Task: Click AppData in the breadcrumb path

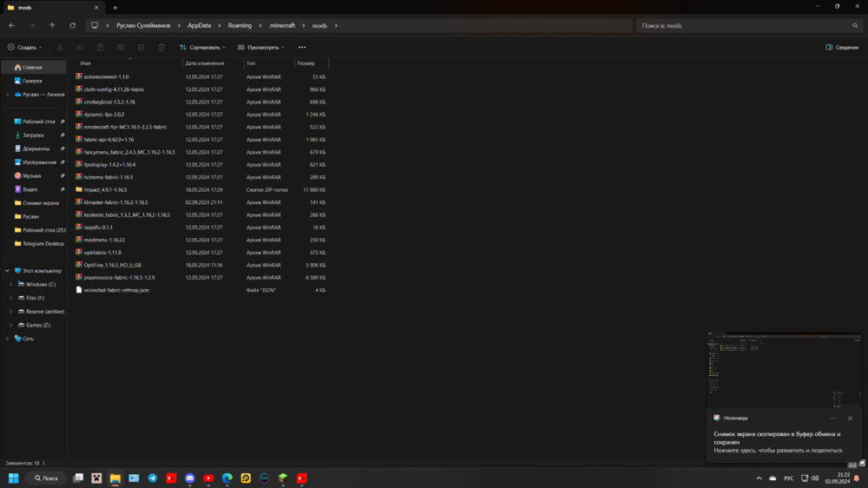Action: (200, 25)
